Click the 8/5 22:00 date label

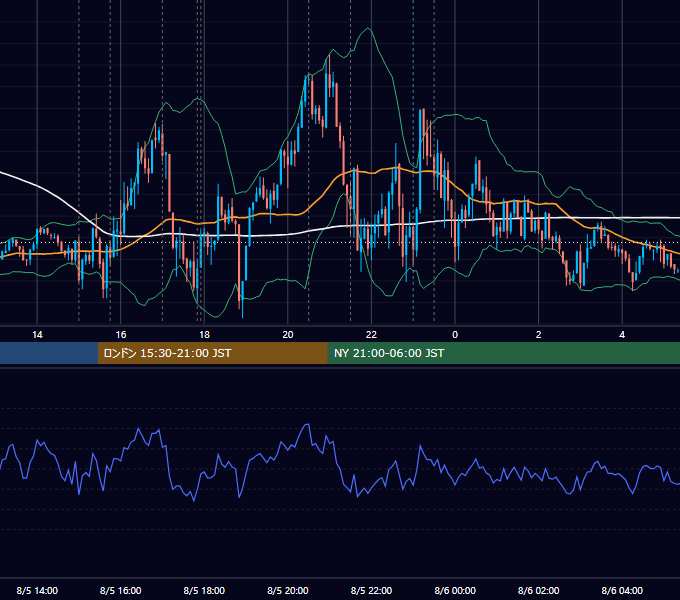(x=372, y=590)
